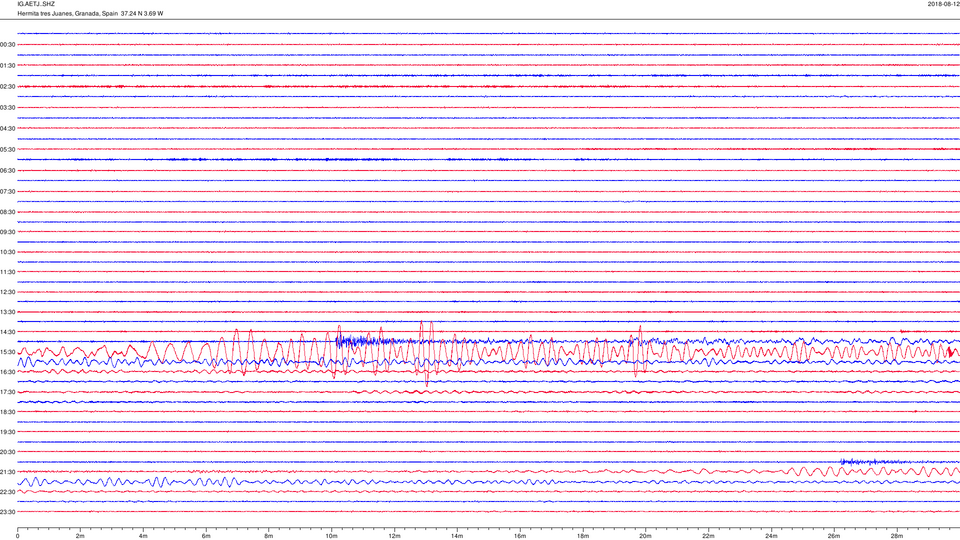Click the 20m tick on the time axis
The image size is (960, 540).
pyautogui.click(x=645, y=536)
